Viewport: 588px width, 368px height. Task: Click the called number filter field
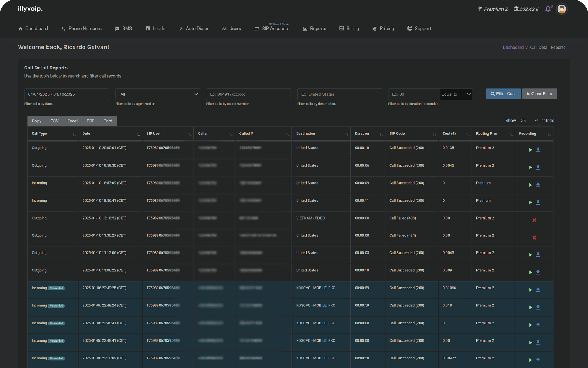(x=248, y=94)
